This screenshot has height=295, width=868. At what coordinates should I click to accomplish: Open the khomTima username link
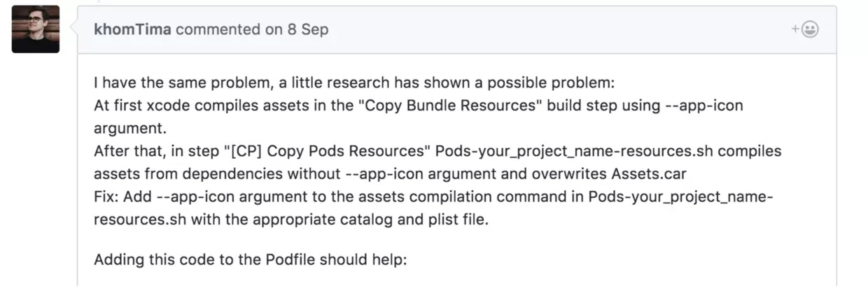tap(132, 30)
